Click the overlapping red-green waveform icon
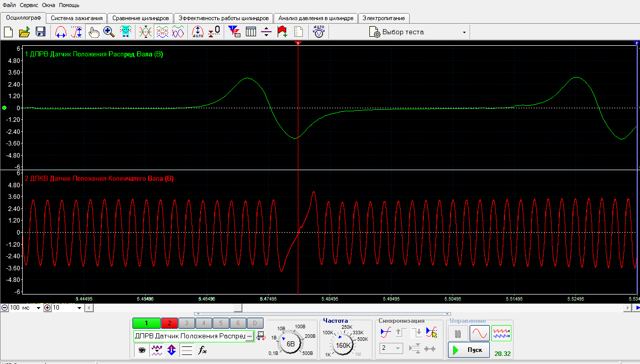The image size is (640, 364). pyautogui.click(x=146, y=32)
